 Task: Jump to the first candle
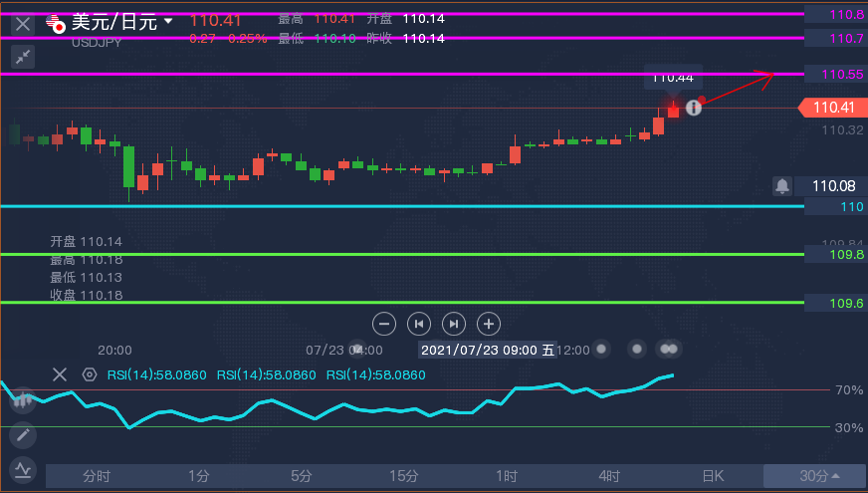coord(419,323)
